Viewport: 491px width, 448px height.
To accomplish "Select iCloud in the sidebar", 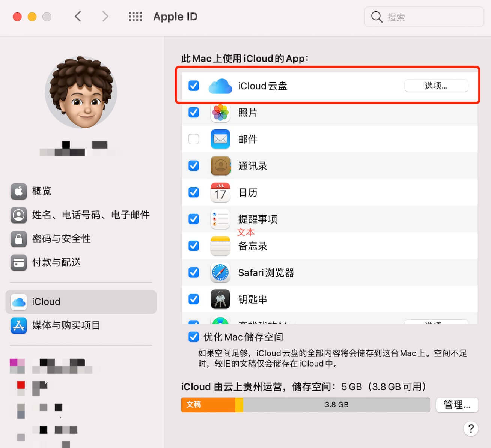I will click(x=81, y=302).
